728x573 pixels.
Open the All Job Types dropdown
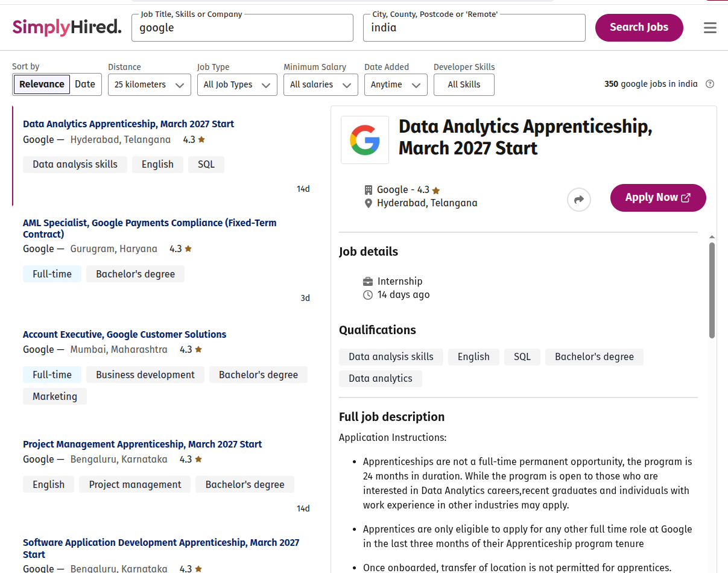coord(237,84)
